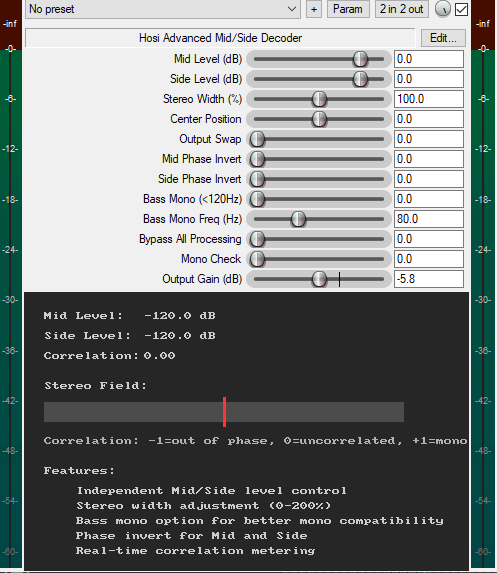
Task: Click the Mid Level value field
Action: tap(429, 59)
